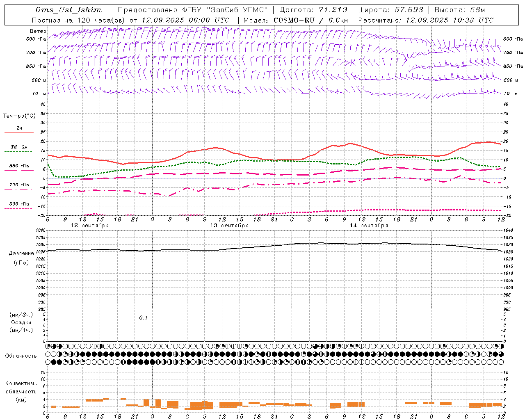Click the (гПа) unit under Давление
This screenshot has height=420, width=525.
coord(21,263)
